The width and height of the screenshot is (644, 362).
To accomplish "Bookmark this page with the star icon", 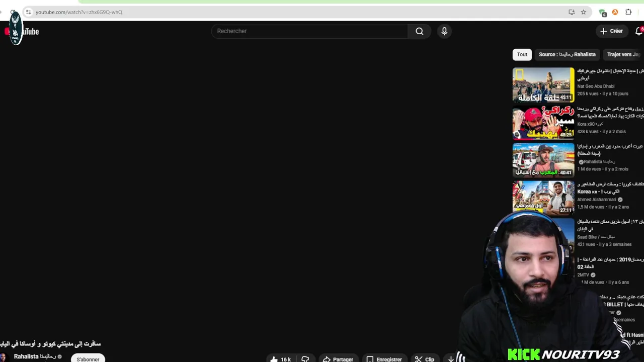I will (584, 12).
